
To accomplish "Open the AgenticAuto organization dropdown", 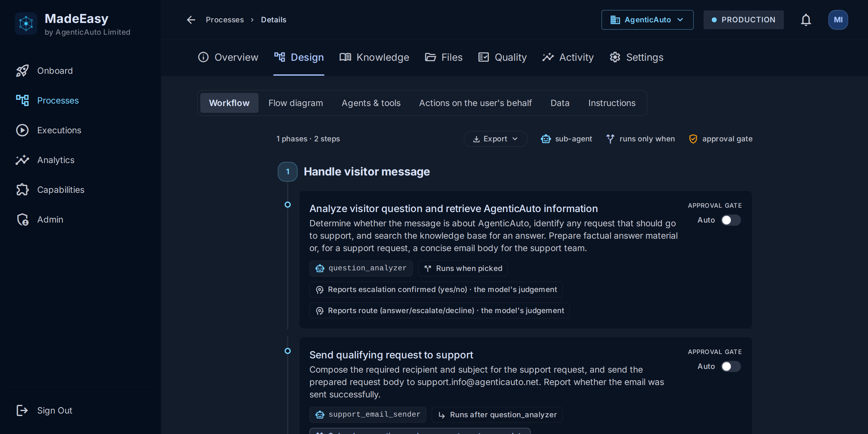I will pos(647,20).
